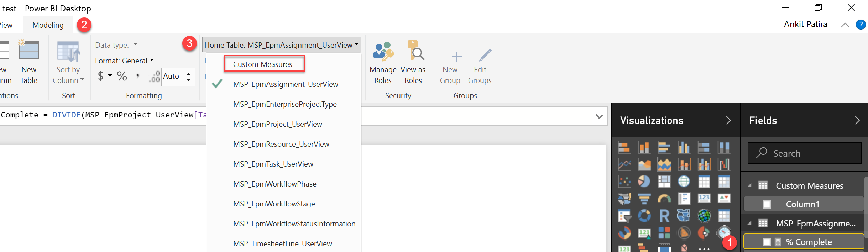Select the R script visual
The image size is (868, 252).
tap(664, 216)
